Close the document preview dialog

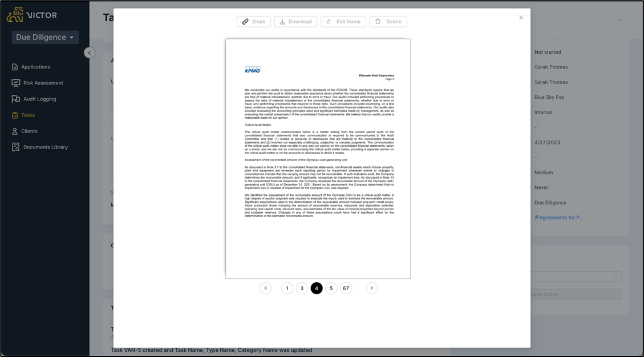click(x=521, y=18)
